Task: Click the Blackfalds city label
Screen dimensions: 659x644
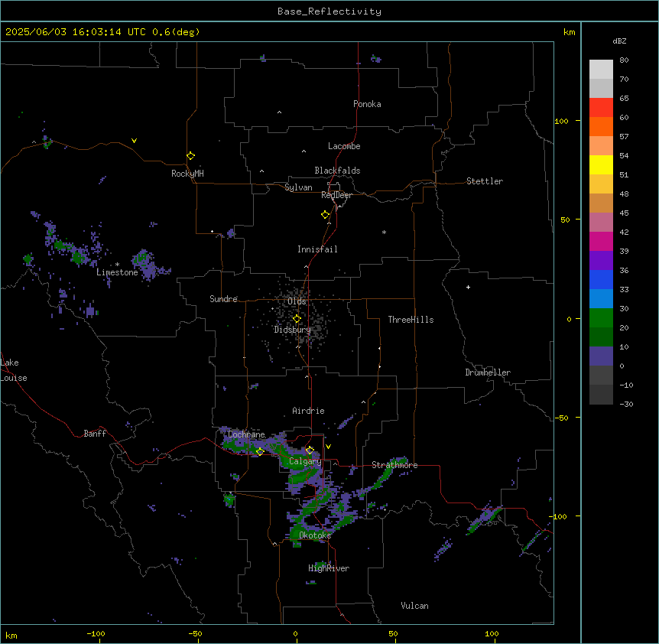Action: point(337,171)
